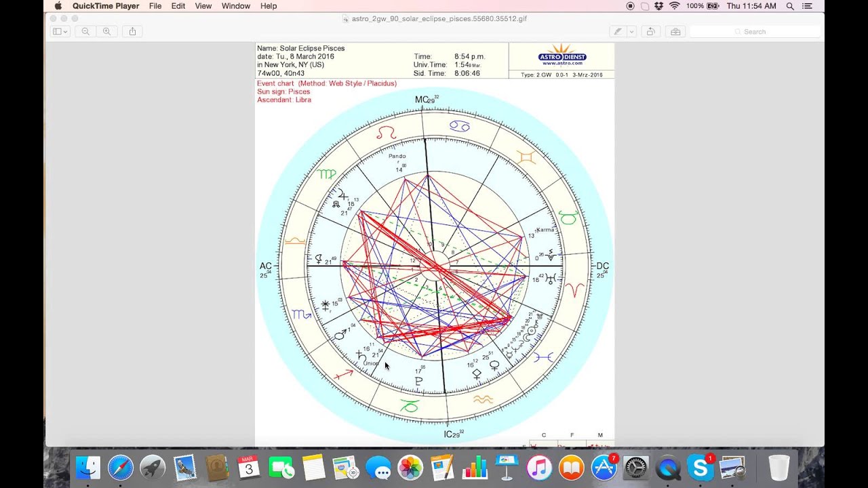Viewport: 868px width, 488px height.
Task: Open App Store icon with badge 7
Action: pyautogui.click(x=604, y=468)
